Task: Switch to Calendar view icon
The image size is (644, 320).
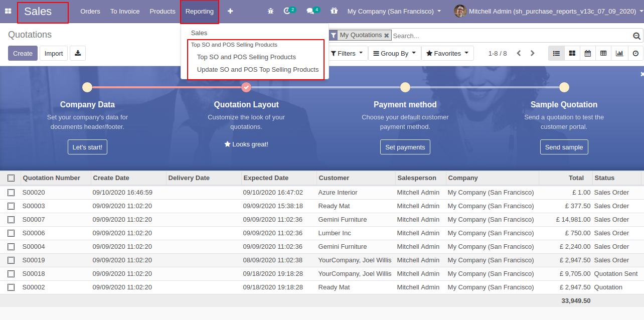Action: click(x=587, y=53)
